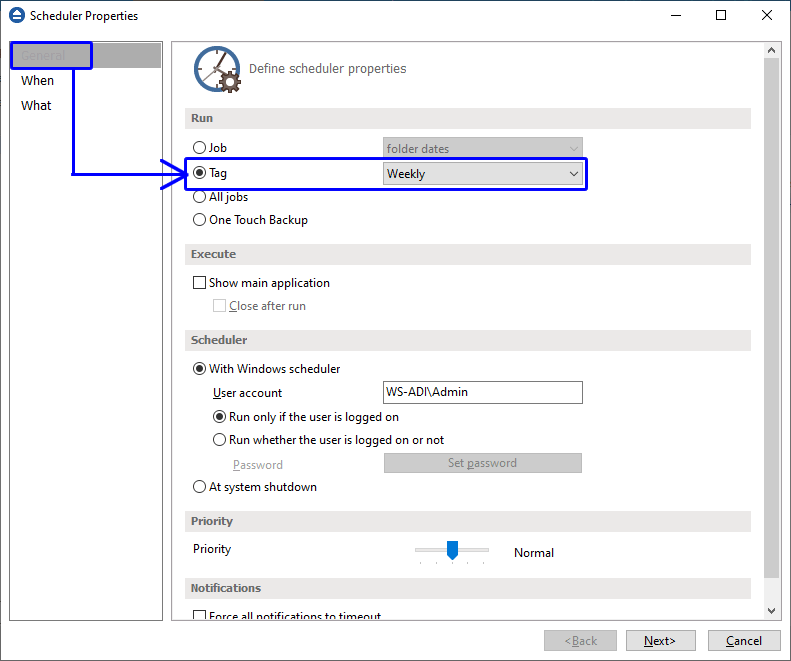Click the clock and gear scheduler icon
Screen dimensions: 791x661
click(x=217, y=70)
